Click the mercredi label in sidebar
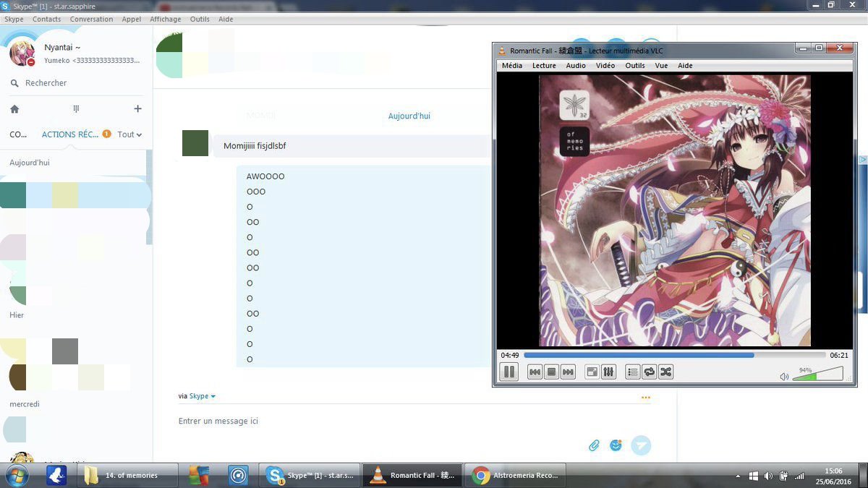This screenshot has width=868, height=488. pos(25,404)
